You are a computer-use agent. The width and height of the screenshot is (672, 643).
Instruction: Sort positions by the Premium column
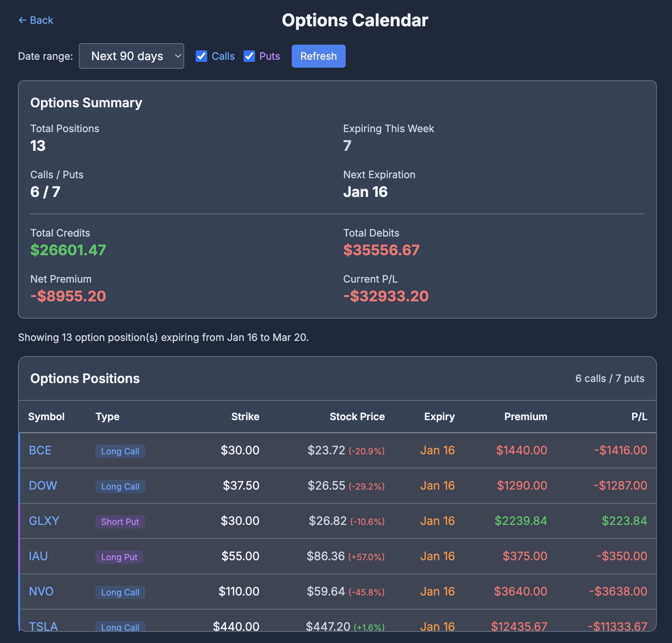tap(526, 417)
